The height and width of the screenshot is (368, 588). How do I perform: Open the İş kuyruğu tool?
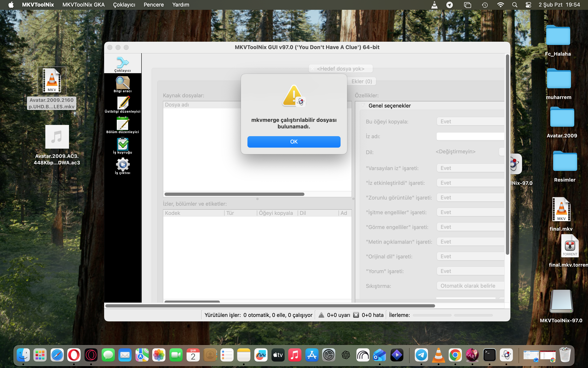point(122,146)
